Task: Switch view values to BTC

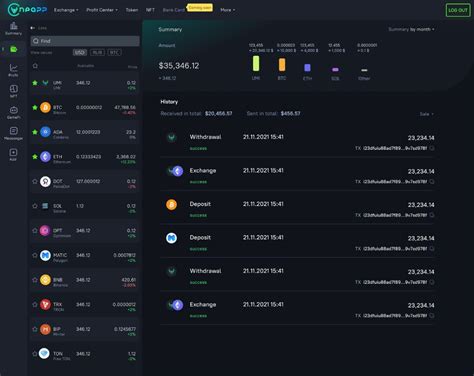Action: 114,52
